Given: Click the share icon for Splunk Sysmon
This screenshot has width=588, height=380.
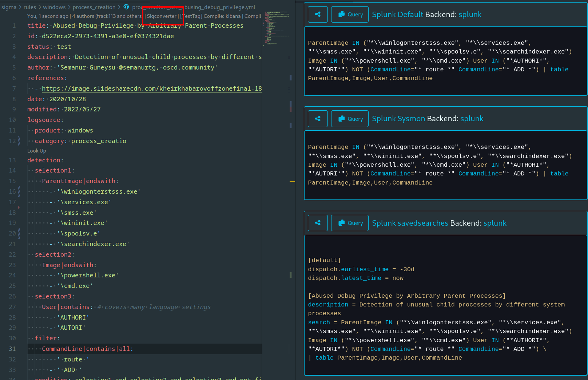Looking at the screenshot, I should coord(318,119).
